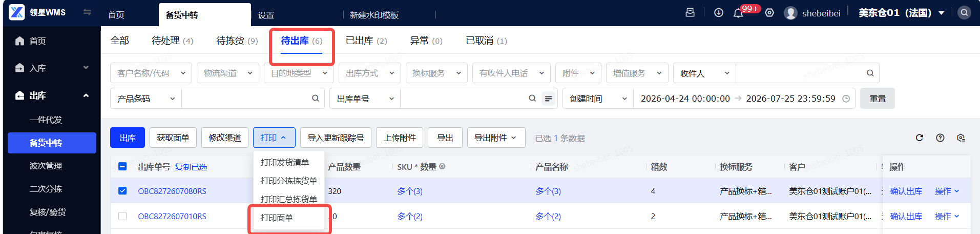Switch to the 待拣货 tab
The image size is (980, 234).
coord(237,41)
